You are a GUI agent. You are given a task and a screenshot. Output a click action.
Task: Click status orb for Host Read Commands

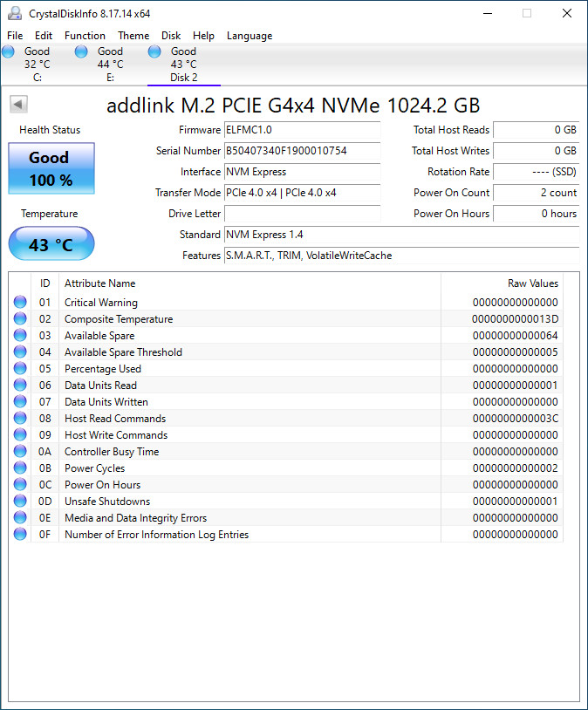(x=20, y=418)
